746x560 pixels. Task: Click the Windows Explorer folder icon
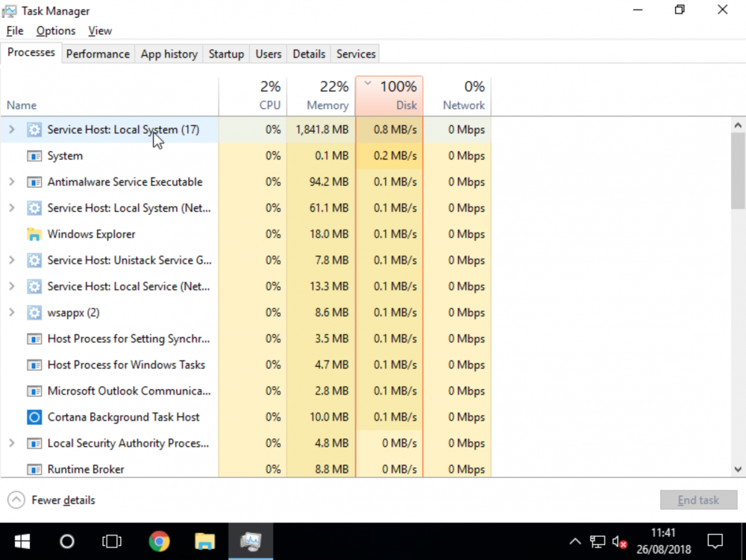34,234
